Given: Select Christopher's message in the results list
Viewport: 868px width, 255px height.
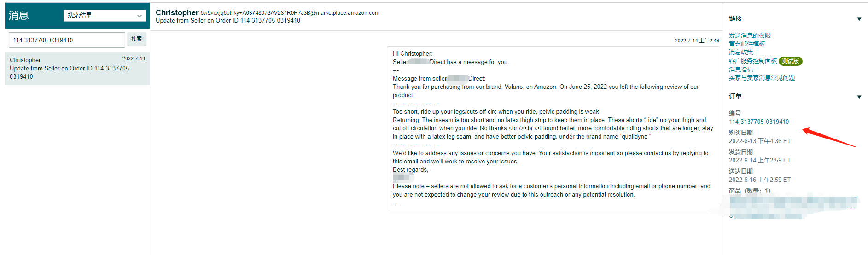Looking at the screenshot, I should click(x=77, y=68).
